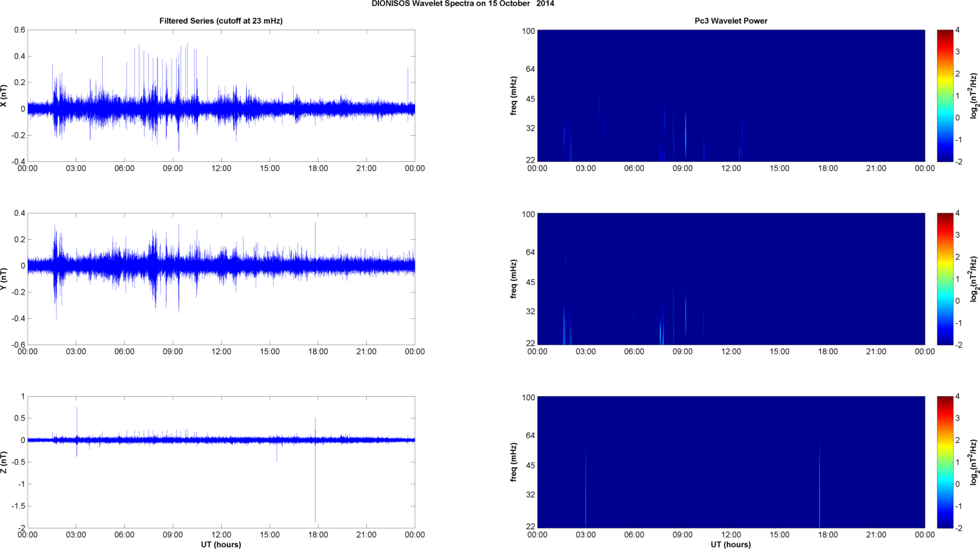Click the 'Y (nT)' axis label

[4, 279]
